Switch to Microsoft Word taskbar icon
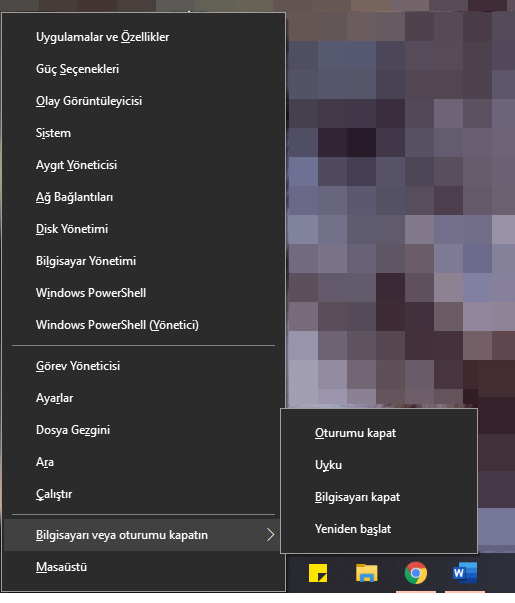This screenshot has height=603, width=515. (465, 573)
